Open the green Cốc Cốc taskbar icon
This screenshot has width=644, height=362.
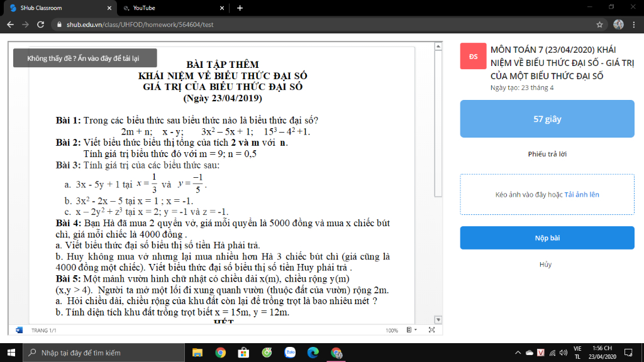coord(267,353)
